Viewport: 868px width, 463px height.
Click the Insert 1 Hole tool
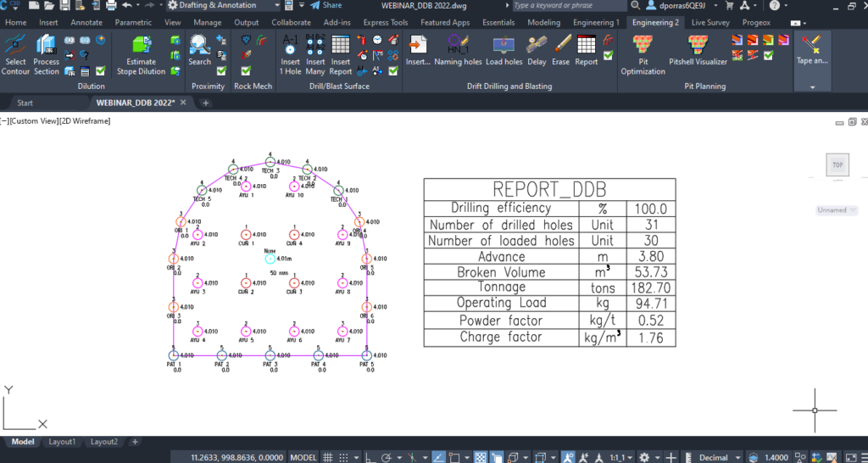290,54
